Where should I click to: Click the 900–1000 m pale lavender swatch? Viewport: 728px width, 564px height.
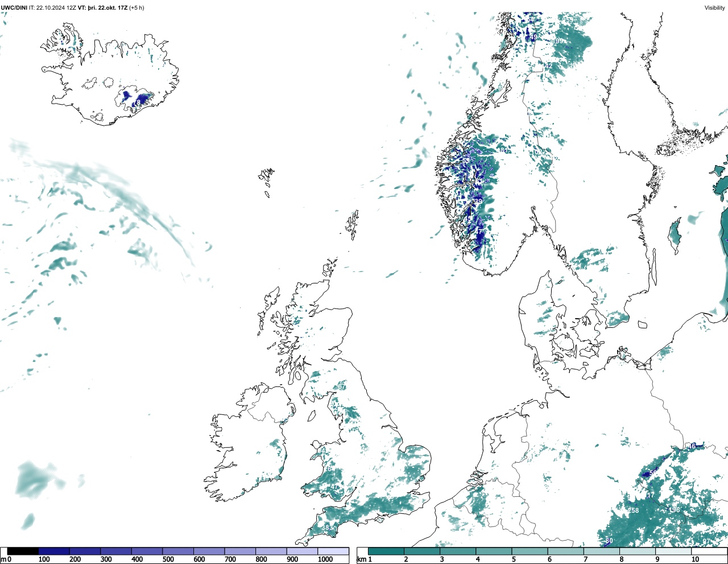(302, 551)
